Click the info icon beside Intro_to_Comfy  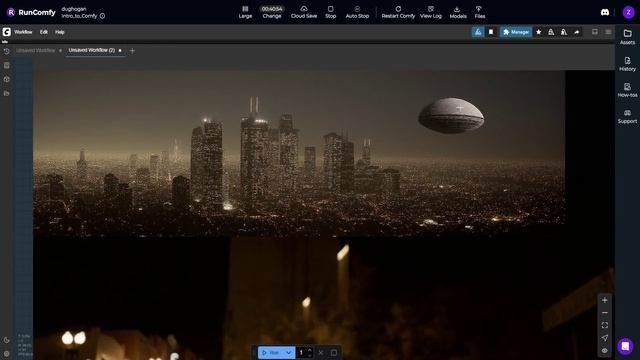[102, 16]
